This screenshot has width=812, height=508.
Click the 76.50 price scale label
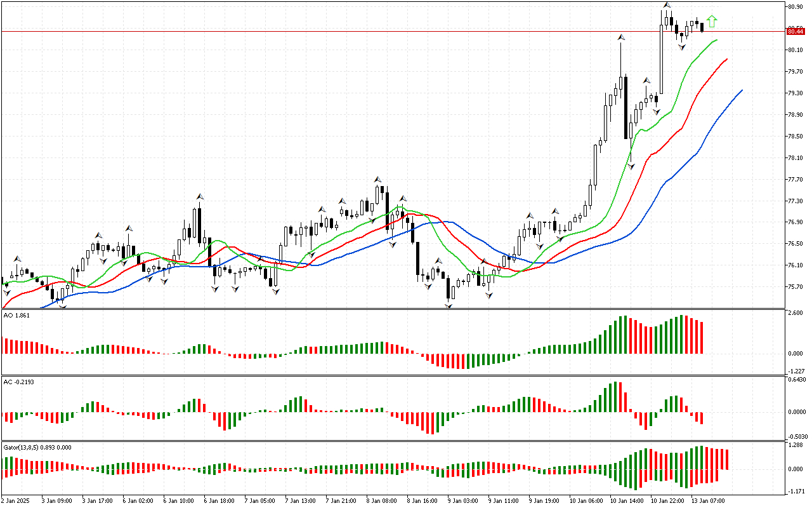795,244
